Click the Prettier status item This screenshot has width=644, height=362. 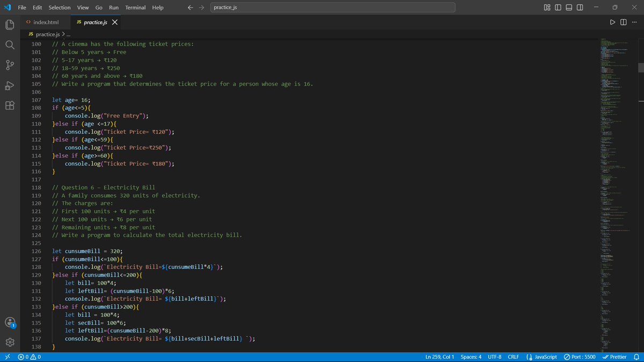coord(614,357)
